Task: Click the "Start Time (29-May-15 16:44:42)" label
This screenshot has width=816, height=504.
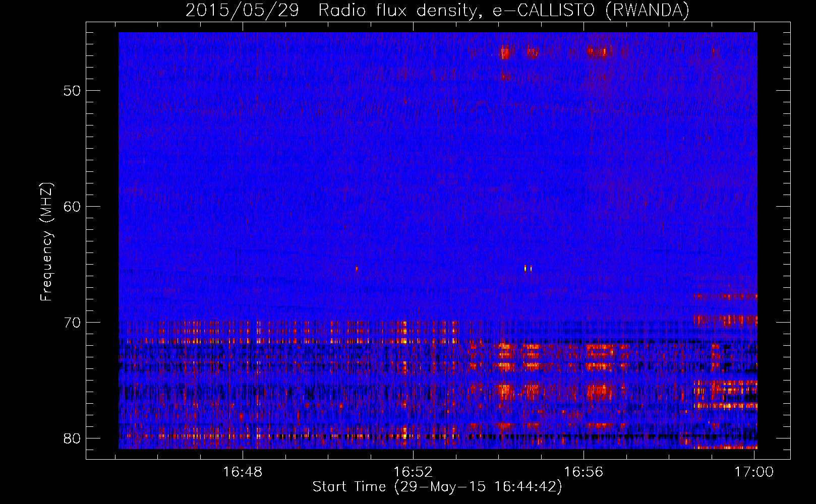Action: click(x=437, y=487)
